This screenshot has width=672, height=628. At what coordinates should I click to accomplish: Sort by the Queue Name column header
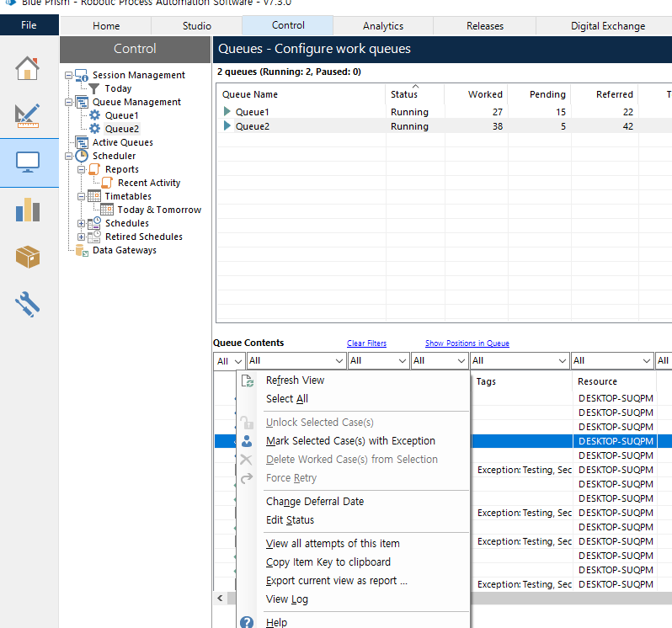tap(301, 94)
